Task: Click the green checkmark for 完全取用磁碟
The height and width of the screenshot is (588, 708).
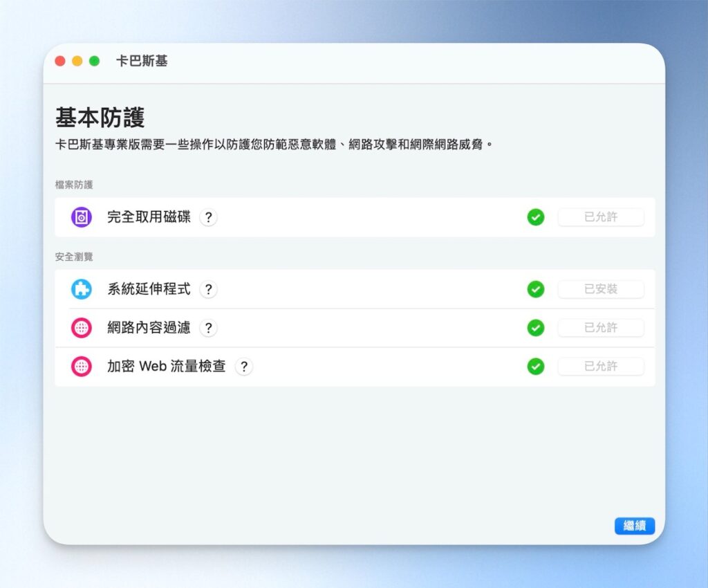Action: pyautogui.click(x=536, y=217)
